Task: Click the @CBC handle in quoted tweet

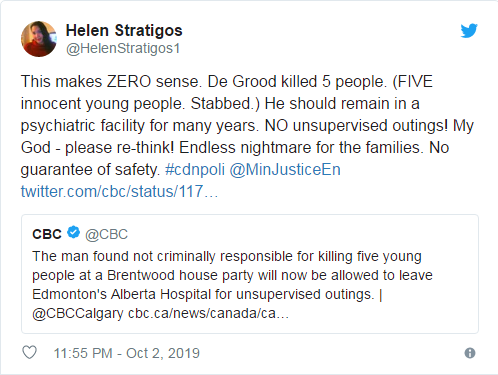Action: [x=106, y=234]
